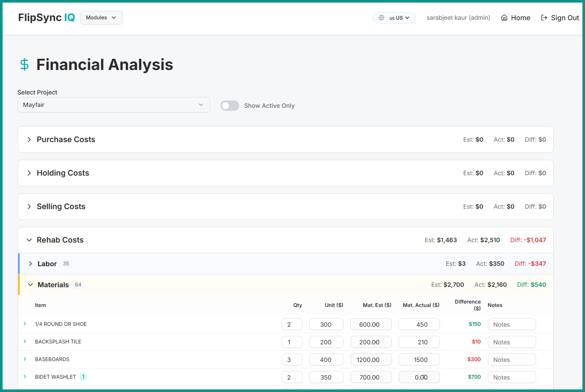Open the Select Project dropdown showing Mayfair

[113, 105]
